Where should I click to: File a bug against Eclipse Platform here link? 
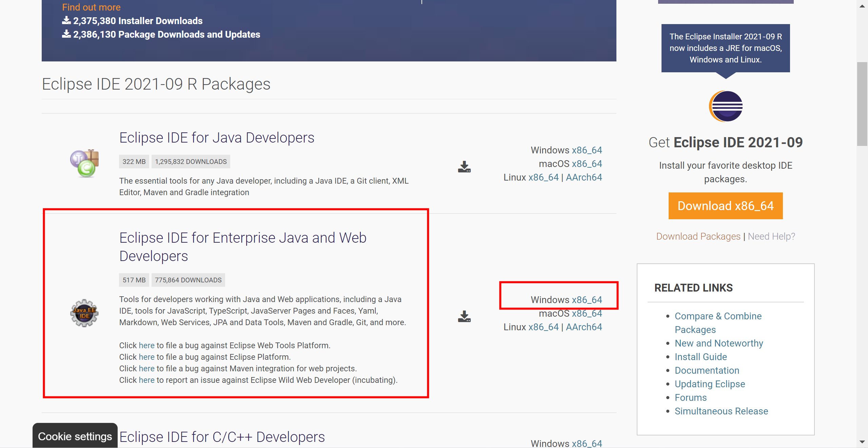[146, 357]
